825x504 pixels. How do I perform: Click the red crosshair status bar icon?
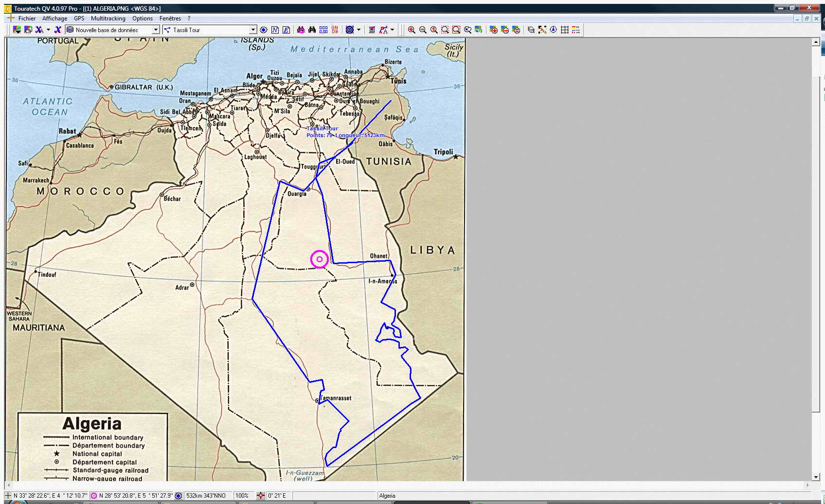coord(261,496)
